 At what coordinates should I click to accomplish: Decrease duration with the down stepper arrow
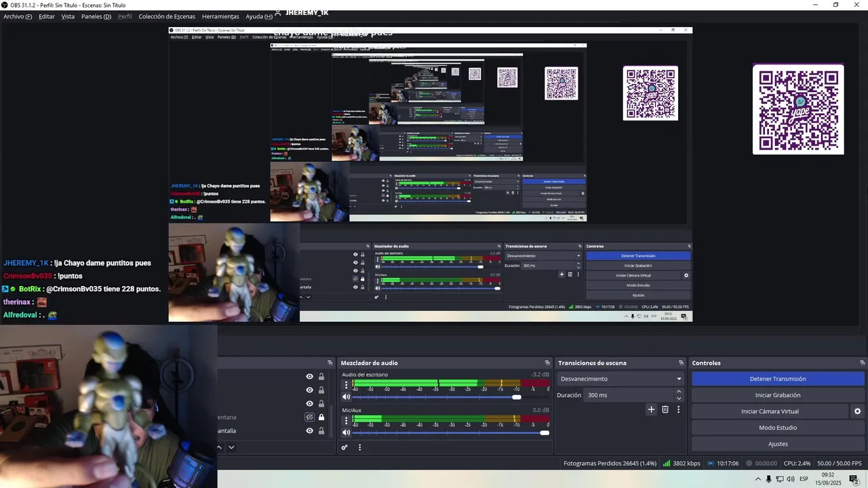coord(679,398)
